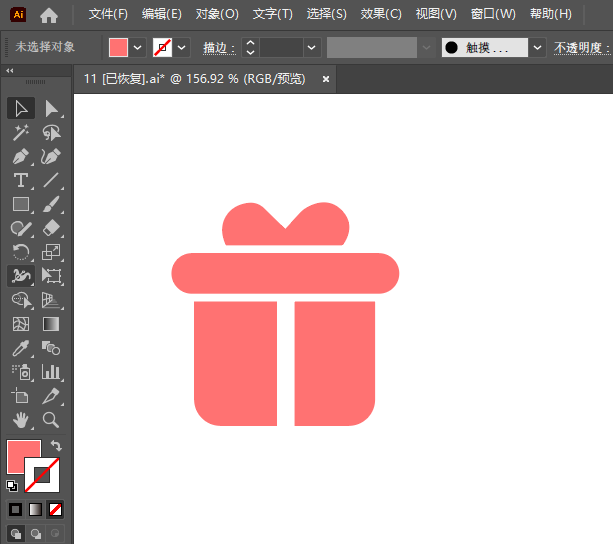Image resolution: width=613 pixels, height=544 pixels.
Task: Select the Curvature tool
Action: click(x=51, y=156)
